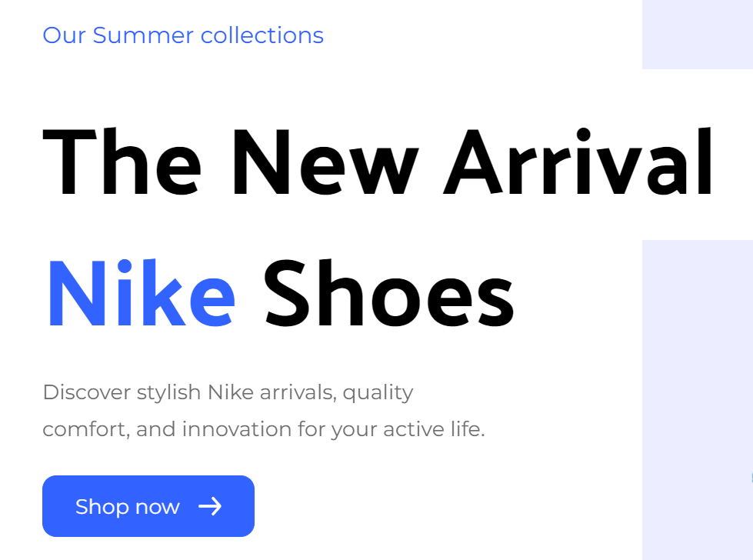Click the word 'The' in the headline
The image size is (753, 560).
pos(122,162)
